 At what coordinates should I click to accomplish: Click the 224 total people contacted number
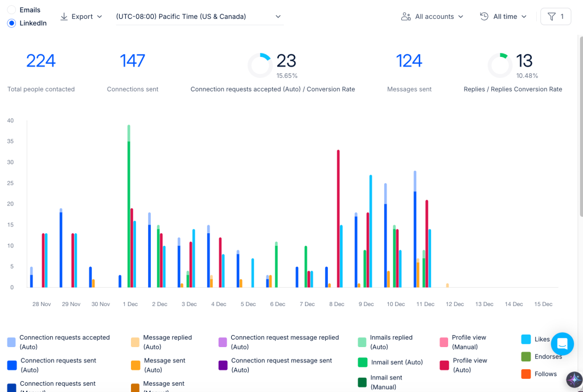(41, 61)
